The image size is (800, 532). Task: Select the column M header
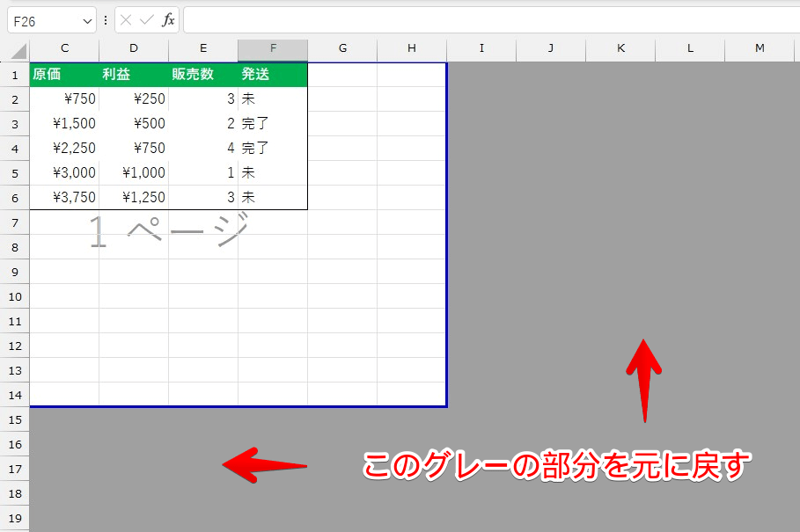tap(760, 48)
